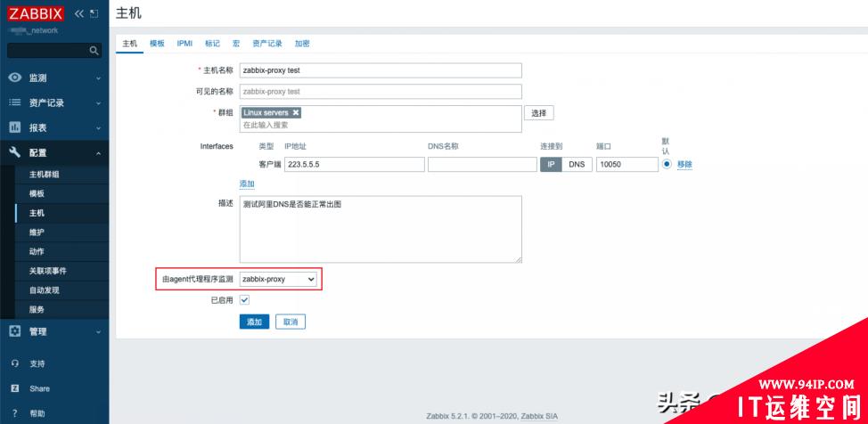The image size is (868, 424).
Task: Remove Linux servers group tag with x
Action: pyautogui.click(x=296, y=112)
